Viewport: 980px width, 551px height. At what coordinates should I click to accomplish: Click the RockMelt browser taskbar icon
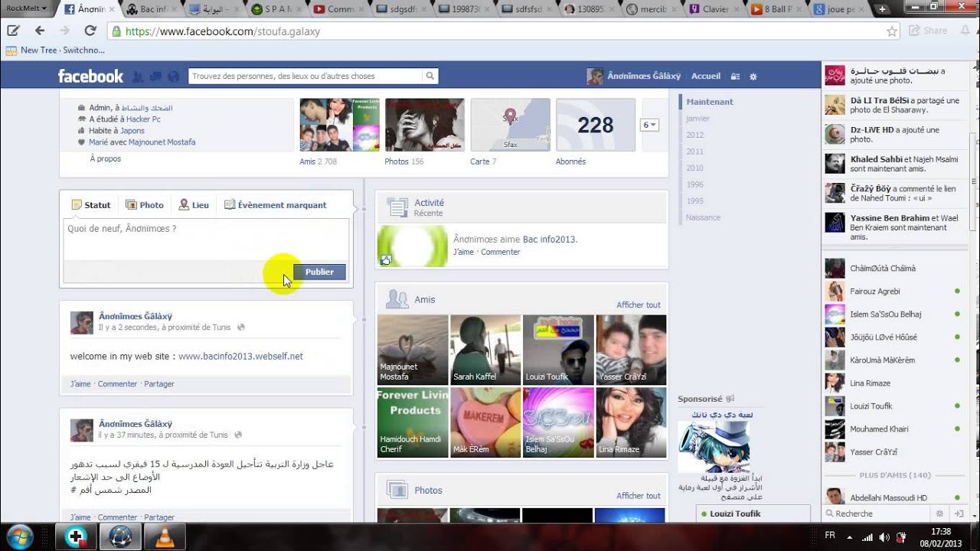121,537
